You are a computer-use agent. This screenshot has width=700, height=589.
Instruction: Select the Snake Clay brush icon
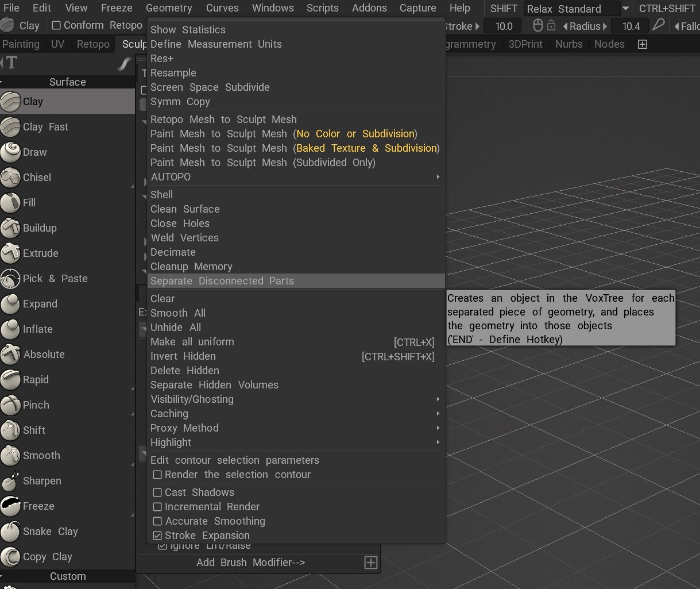(x=10, y=532)
